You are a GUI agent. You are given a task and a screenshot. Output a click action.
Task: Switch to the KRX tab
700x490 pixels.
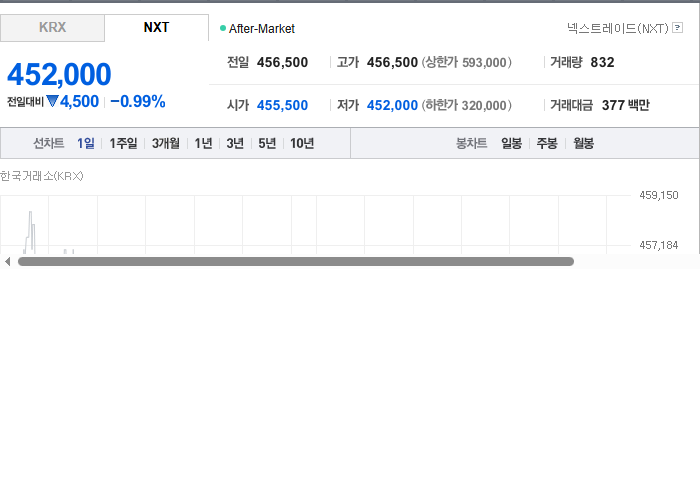tap(52, 28)
